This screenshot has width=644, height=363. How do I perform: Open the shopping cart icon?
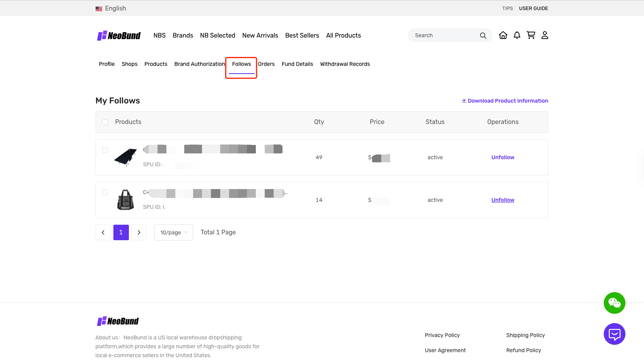pyautogui.click(x=531, y=35)
